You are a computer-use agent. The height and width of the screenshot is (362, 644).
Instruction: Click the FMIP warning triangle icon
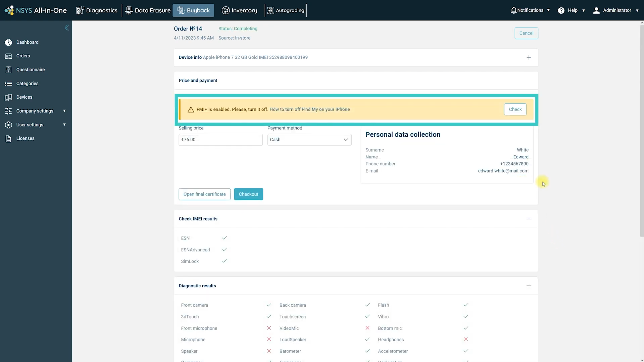click(191, 109)
